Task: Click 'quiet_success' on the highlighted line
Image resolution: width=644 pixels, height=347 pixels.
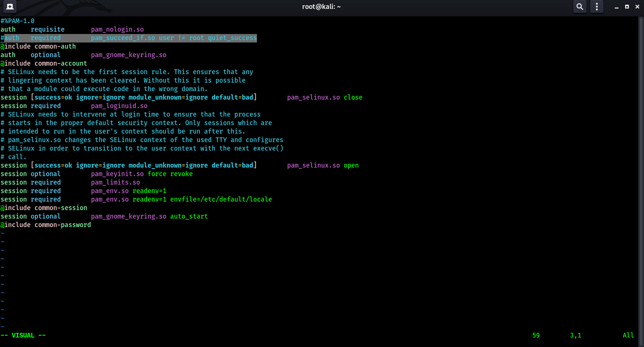Action: (232, 38)
